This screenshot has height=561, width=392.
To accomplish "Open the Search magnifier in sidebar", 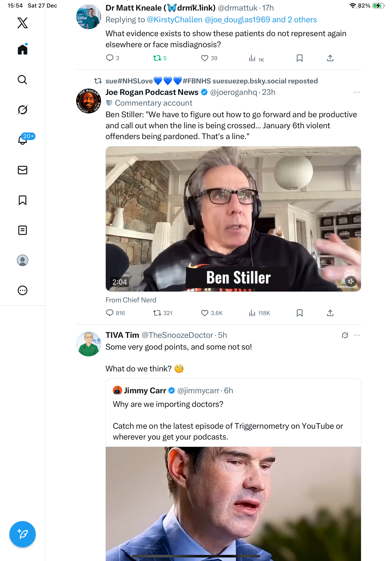I will click(x=23, y=80).
